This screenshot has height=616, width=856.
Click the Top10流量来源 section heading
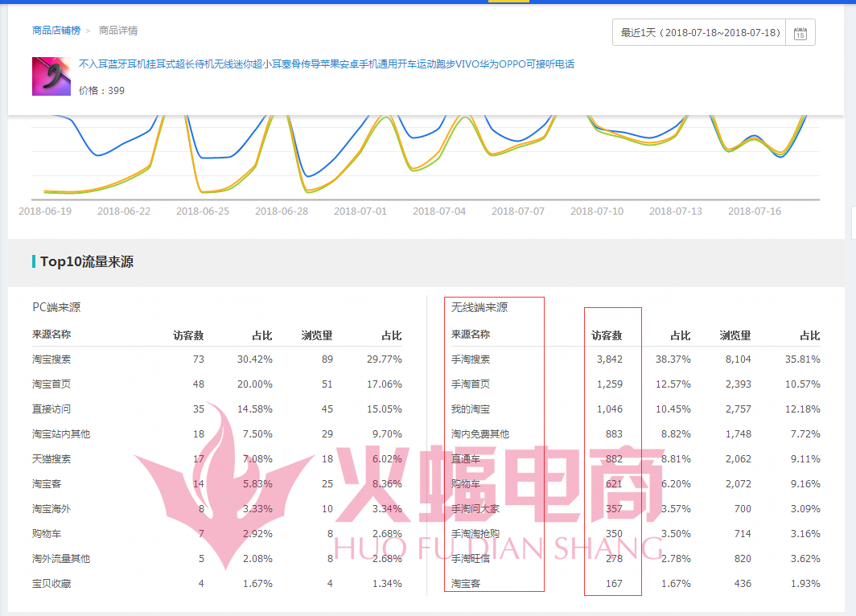tap(87, 261)
